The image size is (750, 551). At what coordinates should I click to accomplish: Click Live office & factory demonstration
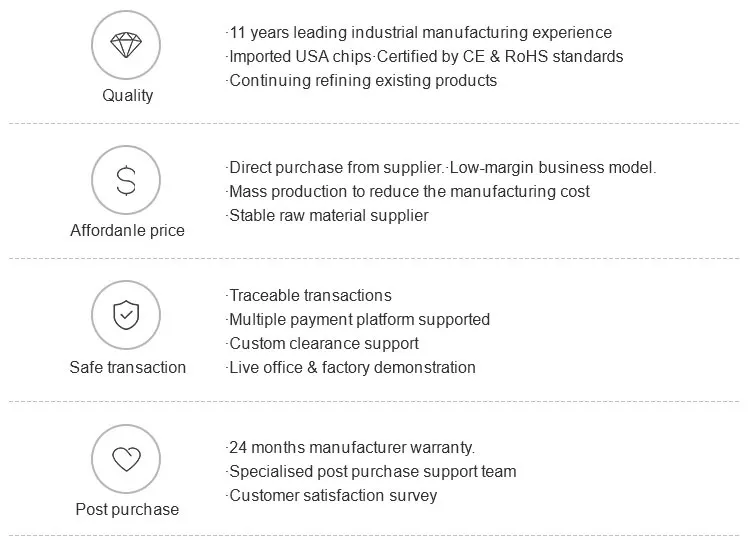tap(351, 368)
